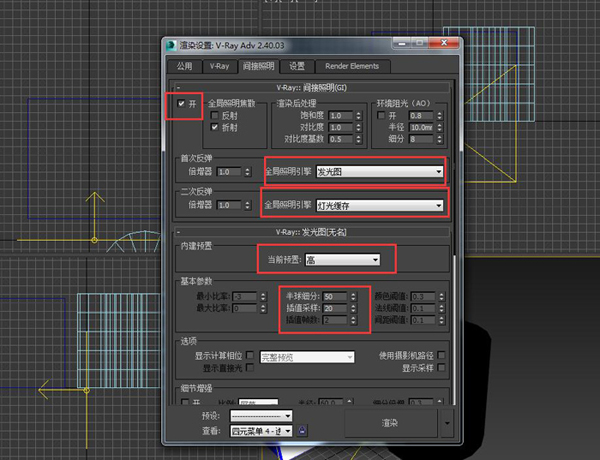Image resolution: width=600 pixels, height=460 pixels.
Task: Toggle the GI 开 checkbox
Action: [x=180, y=104]
